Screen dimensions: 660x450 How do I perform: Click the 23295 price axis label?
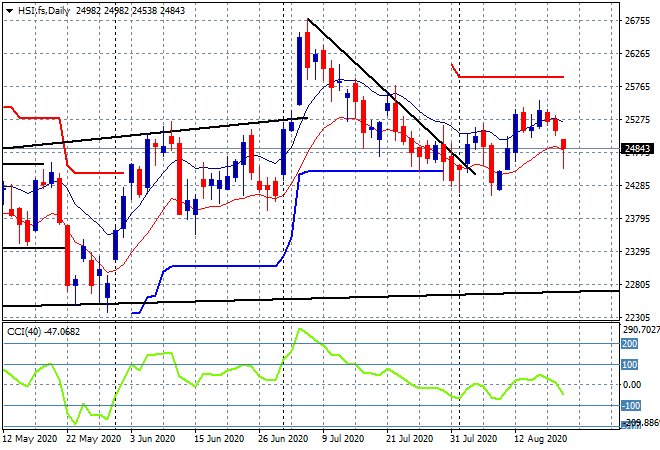coord(637,252)
